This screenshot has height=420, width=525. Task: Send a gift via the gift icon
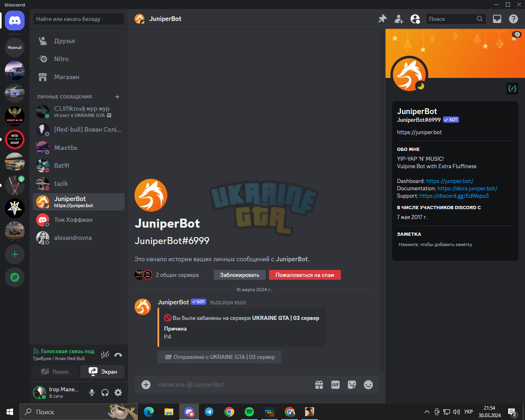319,385
